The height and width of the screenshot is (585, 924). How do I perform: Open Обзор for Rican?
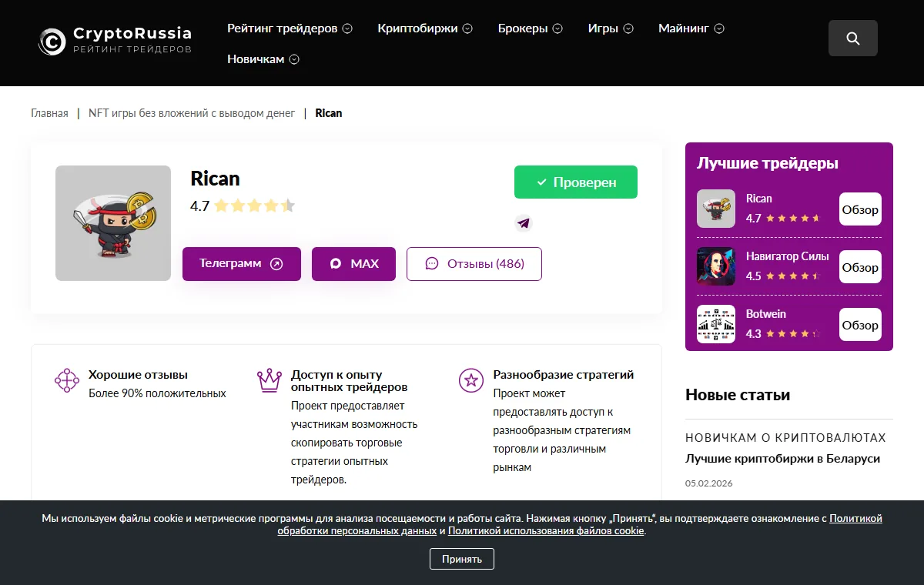(x=860, y=209)
